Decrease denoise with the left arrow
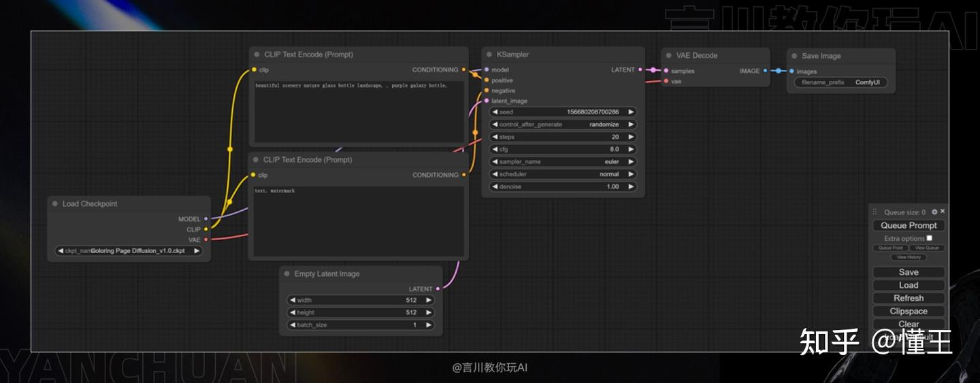 495,186
